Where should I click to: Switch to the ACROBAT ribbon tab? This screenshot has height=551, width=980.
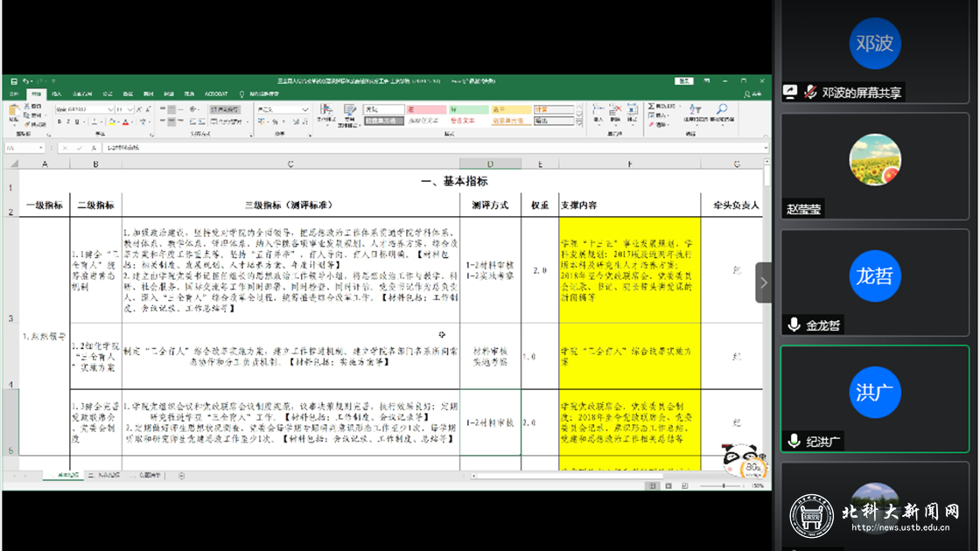(x=216, y=94)
